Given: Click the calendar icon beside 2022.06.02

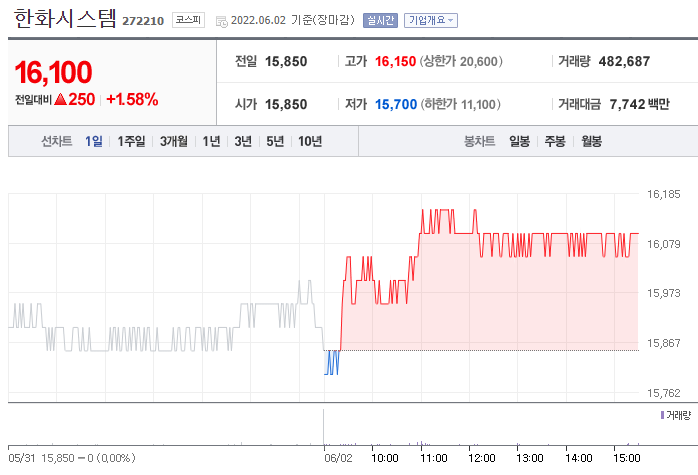Looking at the screenshot, I should click(x=221, y=21).
